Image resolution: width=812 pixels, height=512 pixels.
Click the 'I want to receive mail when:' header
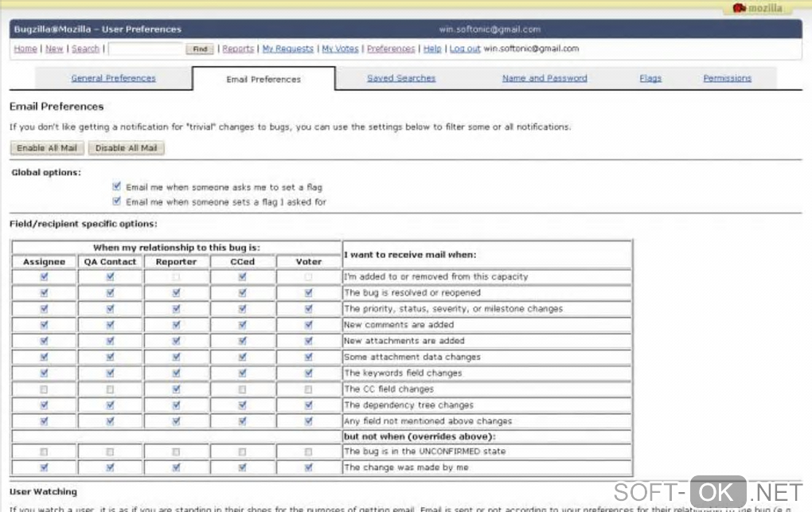tap(410, 255)
